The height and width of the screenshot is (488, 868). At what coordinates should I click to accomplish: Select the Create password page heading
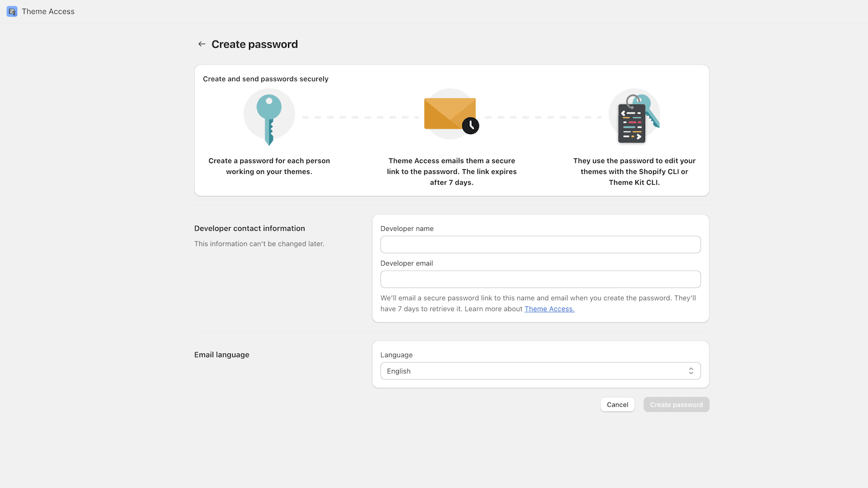[x=254, y=44]
